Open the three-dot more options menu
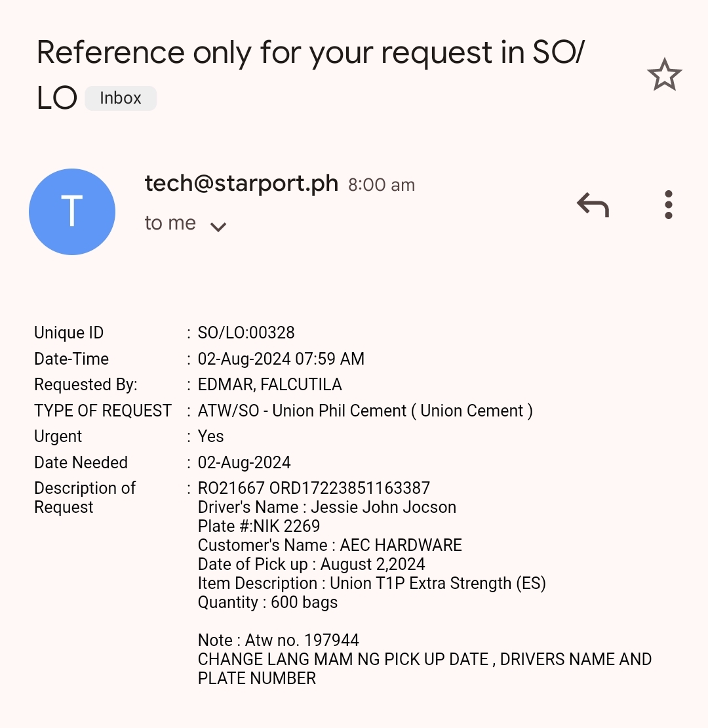The image size is (708, 728). tap(668, 205)
